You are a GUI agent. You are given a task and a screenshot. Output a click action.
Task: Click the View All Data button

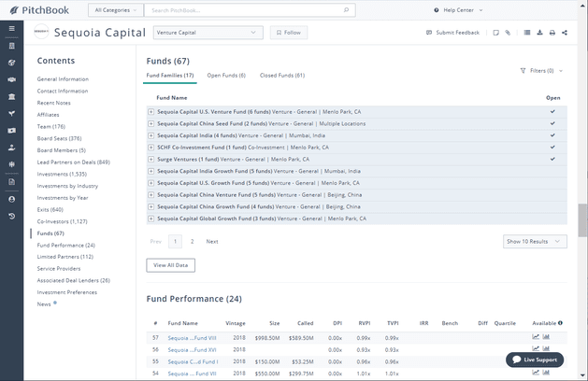[x=170, y=265]
